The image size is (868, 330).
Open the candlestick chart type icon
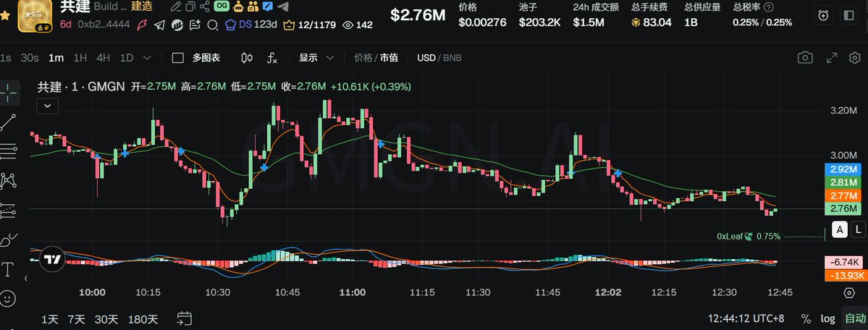coord(248,58)
